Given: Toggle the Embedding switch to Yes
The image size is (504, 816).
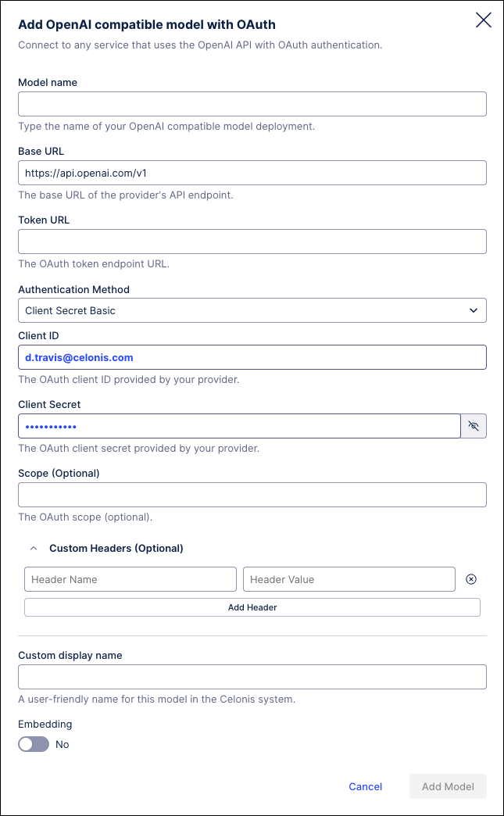Looking at the screenshot, I should [x=33, y=744].
